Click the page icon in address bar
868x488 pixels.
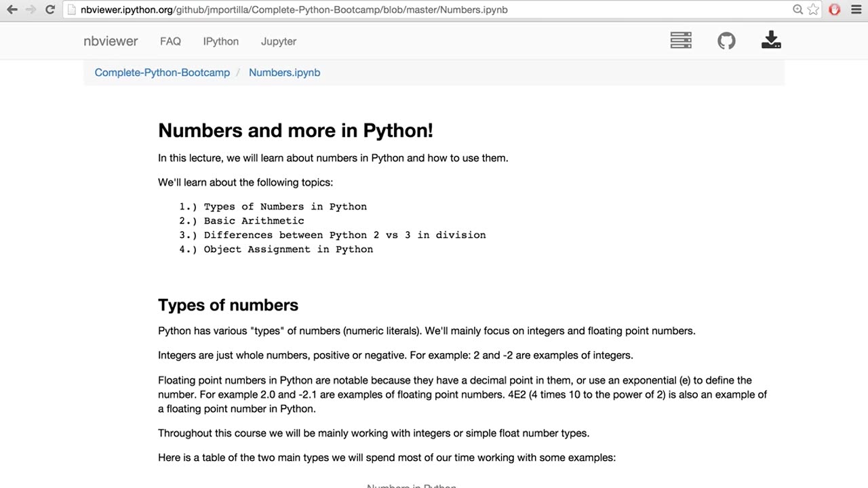pos(72,9)
